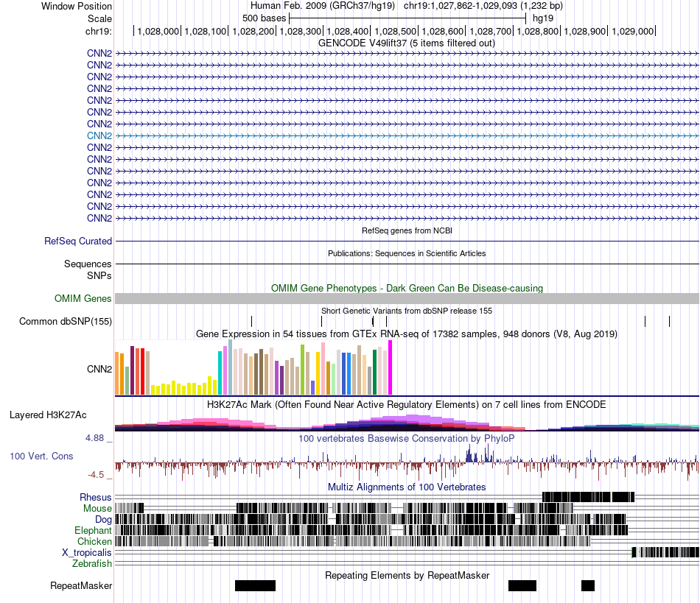Open Short Genetic Variants from dbSNP title

tap(407, 311)
